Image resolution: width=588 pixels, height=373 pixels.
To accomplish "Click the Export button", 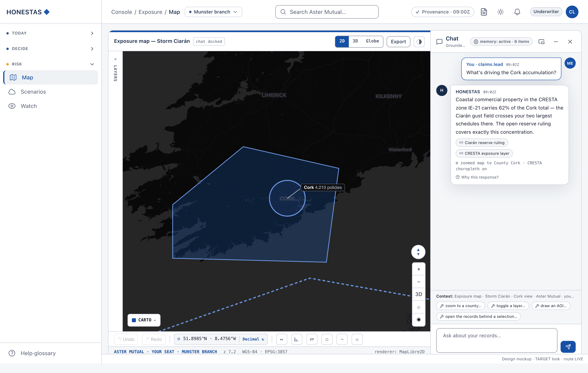I will [398, 42].
